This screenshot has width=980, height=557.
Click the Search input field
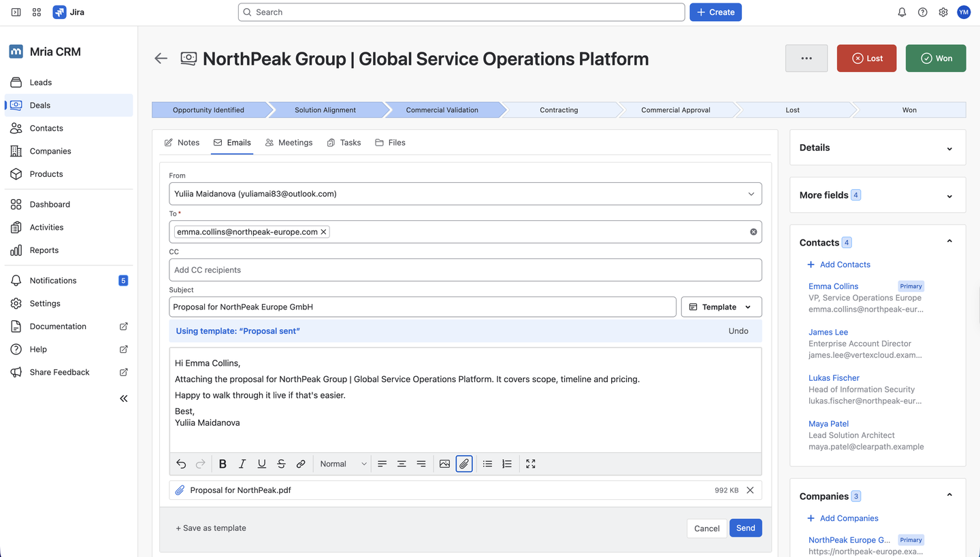click(x=461, y=12)
